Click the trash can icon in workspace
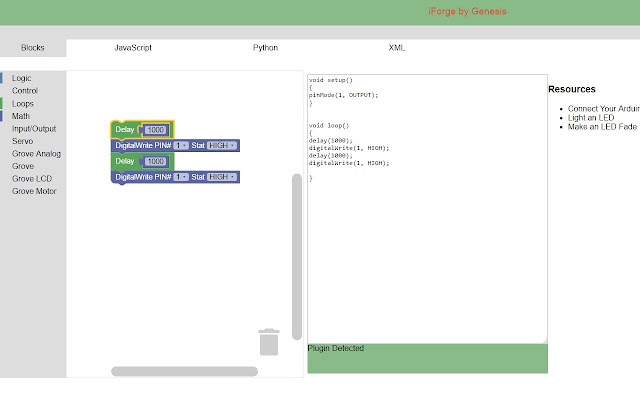This screenshot has width=640, height=400. [x=269, y=342]
